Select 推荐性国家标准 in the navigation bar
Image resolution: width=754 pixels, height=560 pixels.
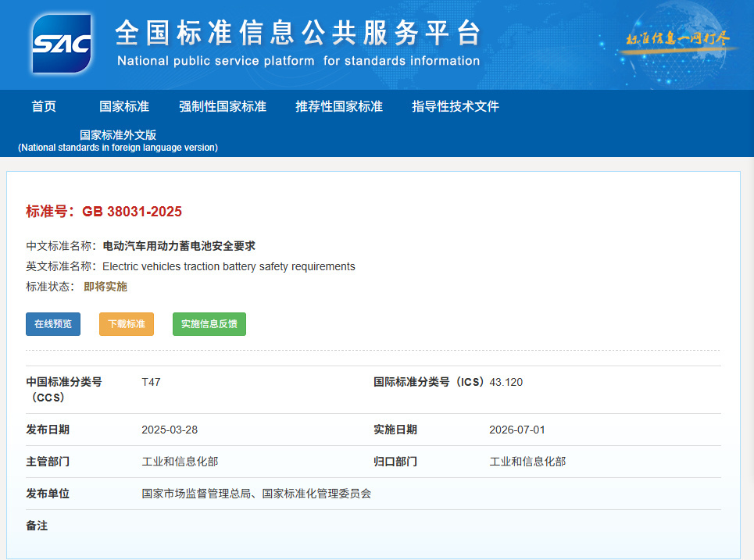(339, 106)
